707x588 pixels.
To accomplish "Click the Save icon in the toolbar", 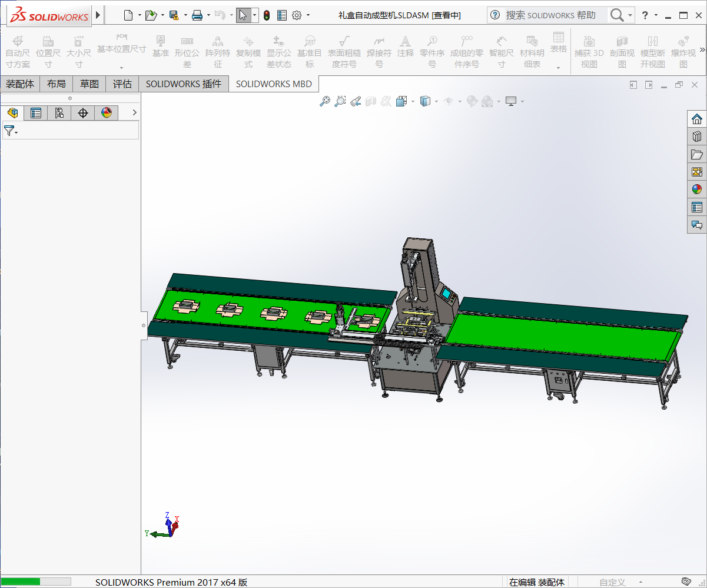I will click(174, 15).
